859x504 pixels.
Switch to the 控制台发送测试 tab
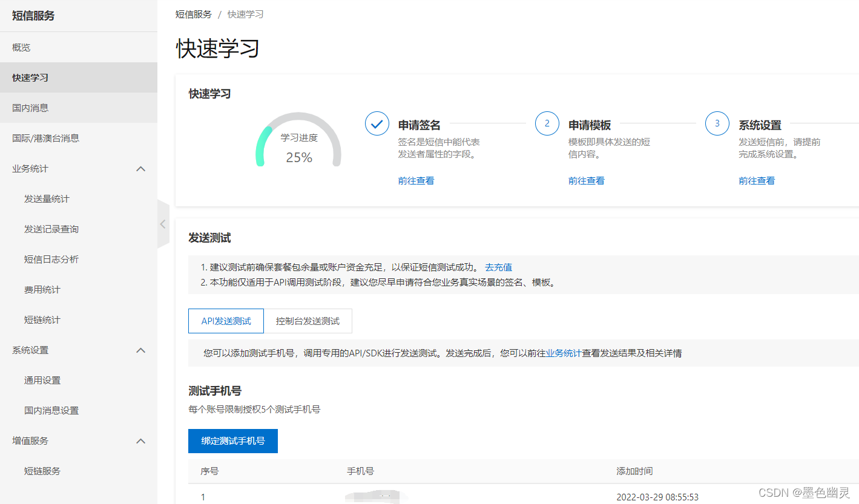point(308,321)
